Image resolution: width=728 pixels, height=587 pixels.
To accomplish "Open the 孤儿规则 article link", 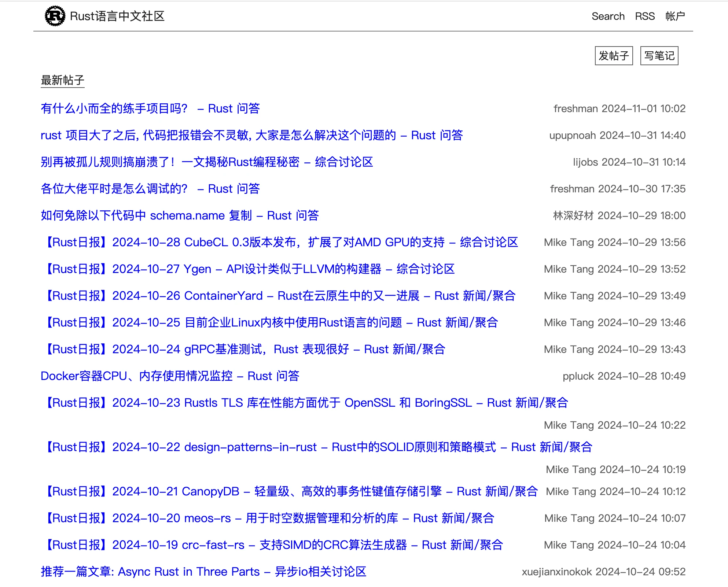I will coord(206,162).
